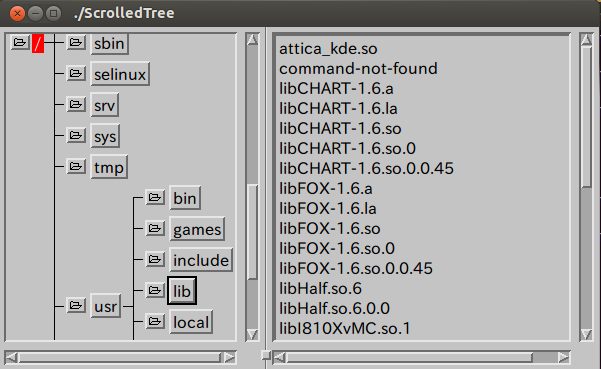Click the folder icon next to bin
This screenshot has height=369, width=601.
coord(155,197)
